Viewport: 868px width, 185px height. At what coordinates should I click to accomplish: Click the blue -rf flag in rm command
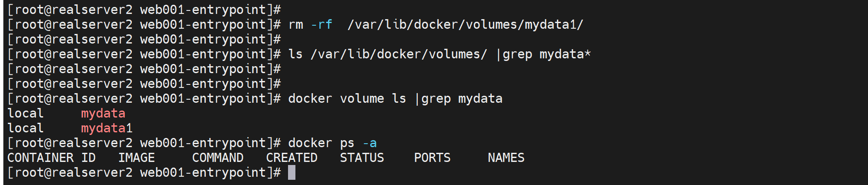point(322,24)
